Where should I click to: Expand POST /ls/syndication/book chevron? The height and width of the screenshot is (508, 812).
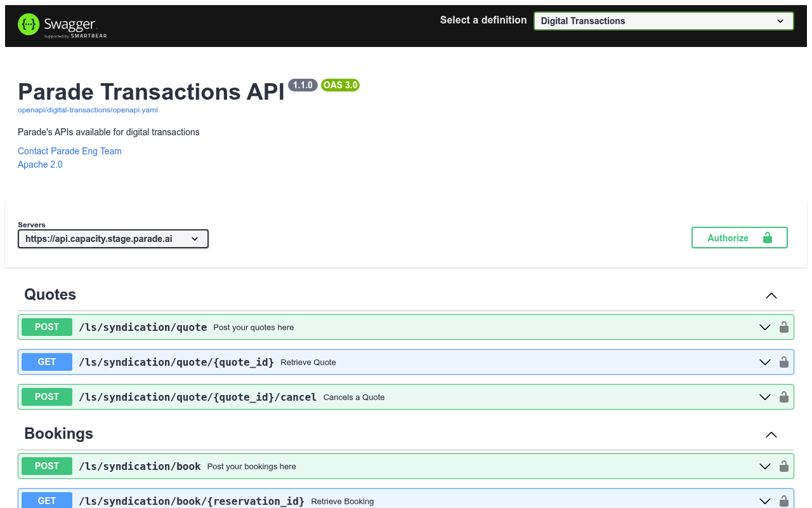[x=765, y=466]
